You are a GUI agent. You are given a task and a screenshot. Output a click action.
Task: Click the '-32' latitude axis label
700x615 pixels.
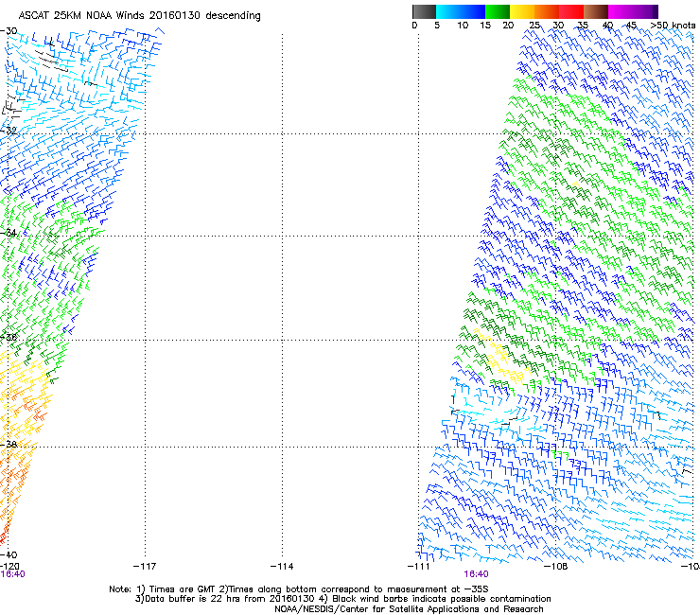9,131
